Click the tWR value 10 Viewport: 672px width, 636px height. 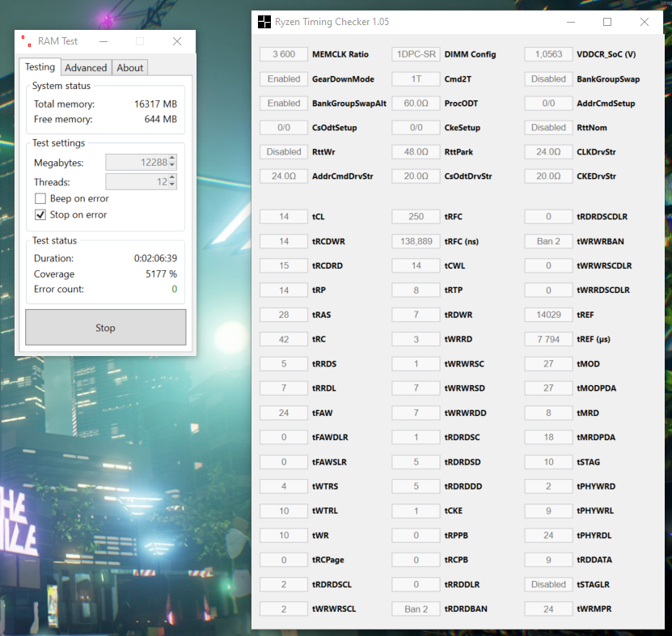click(x=284, y=535)
